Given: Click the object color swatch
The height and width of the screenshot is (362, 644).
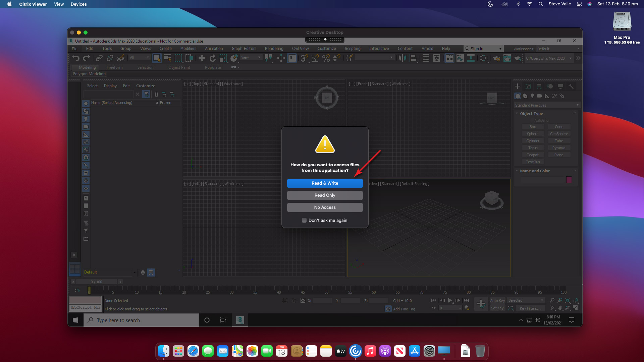Looking at the screenshot, I should [569, 180].
